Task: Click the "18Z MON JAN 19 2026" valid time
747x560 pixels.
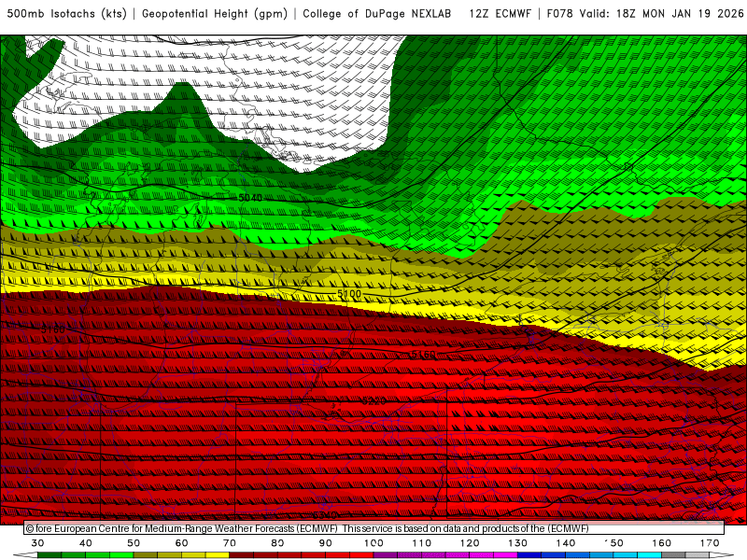Action: click(x=680, y=14)
